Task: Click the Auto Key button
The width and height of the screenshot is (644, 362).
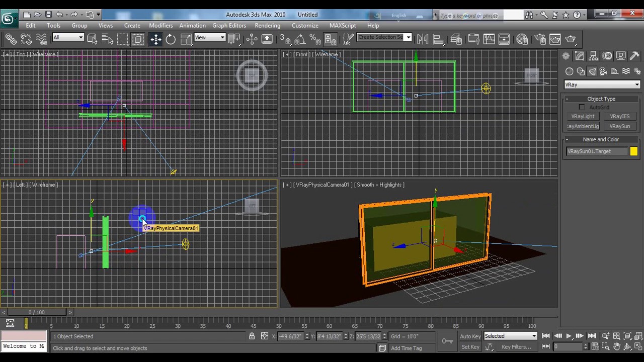Action: 470,336
